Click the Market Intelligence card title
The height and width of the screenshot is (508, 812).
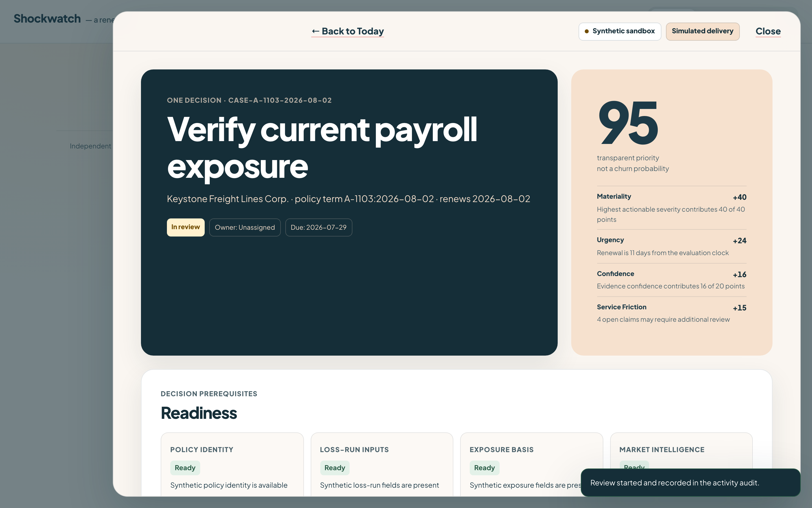click(x=662, y=450)
